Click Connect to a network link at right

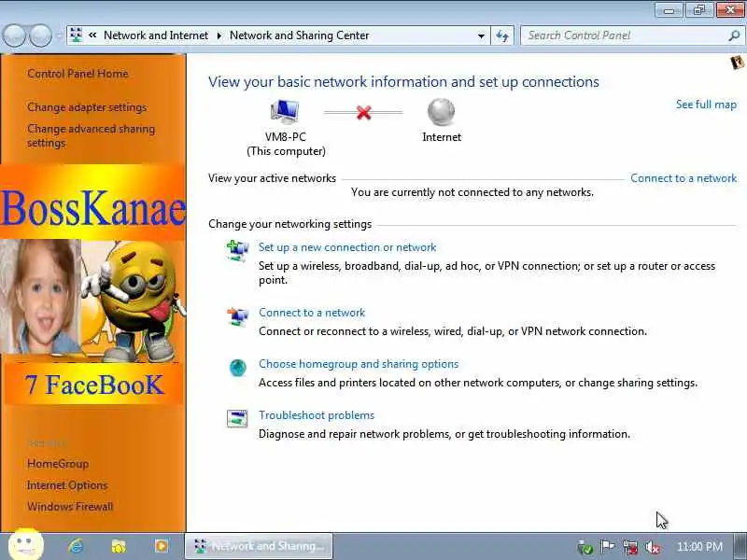(684, 178)
